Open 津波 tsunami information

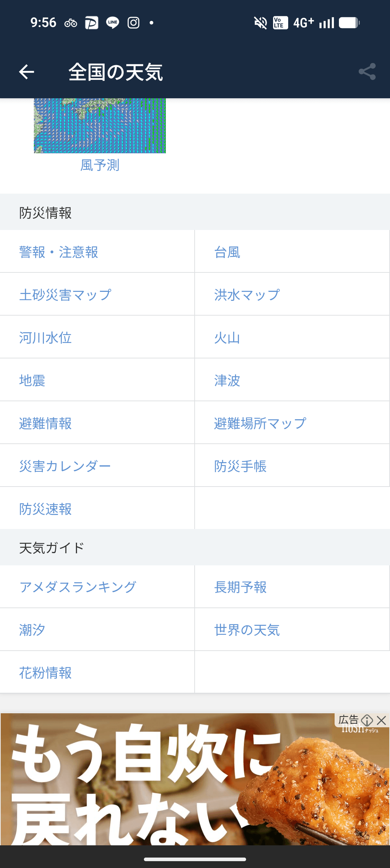tap(227, 380)
